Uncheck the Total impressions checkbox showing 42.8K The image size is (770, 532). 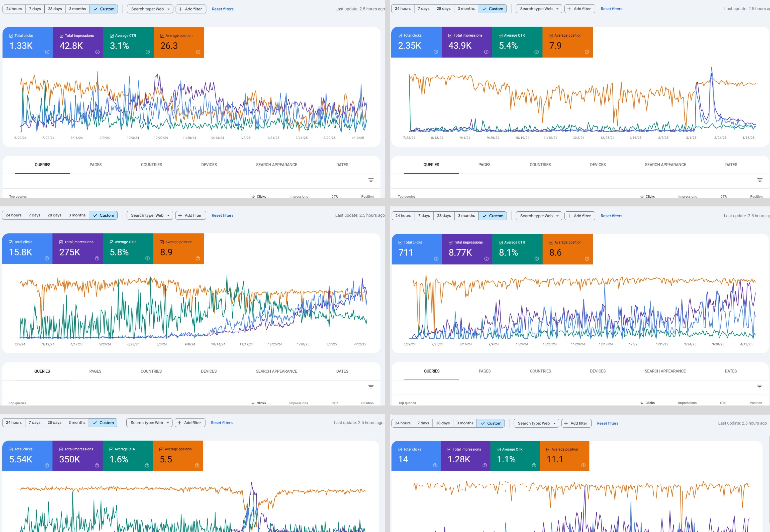click(61, 36)
